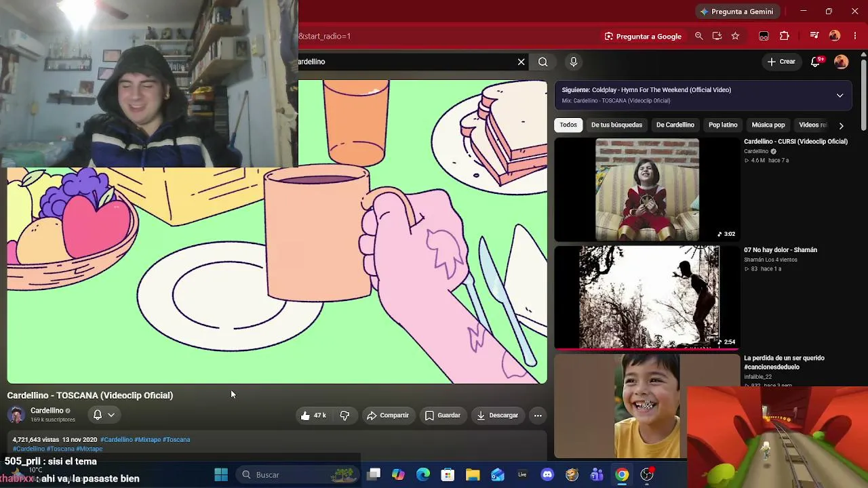Select the Todos filter chip
Screen dimensions: 868x488
[x=568, y=125]
